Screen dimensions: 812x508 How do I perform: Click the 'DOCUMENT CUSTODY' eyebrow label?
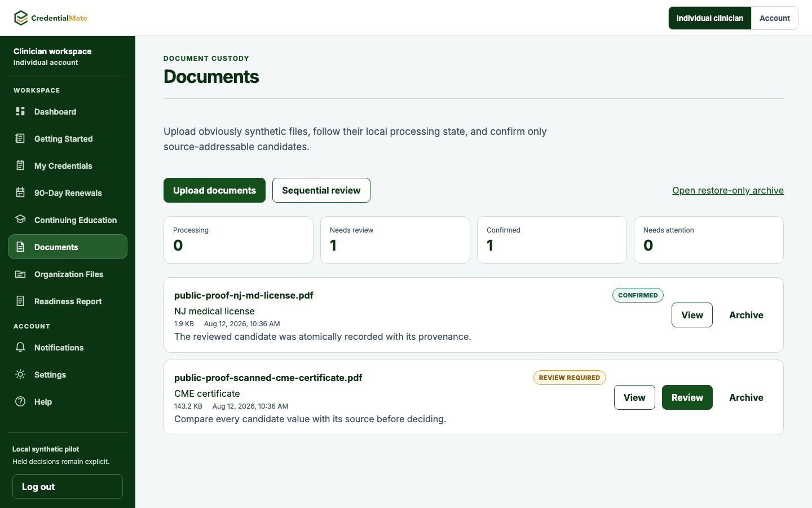coord(206,59)
